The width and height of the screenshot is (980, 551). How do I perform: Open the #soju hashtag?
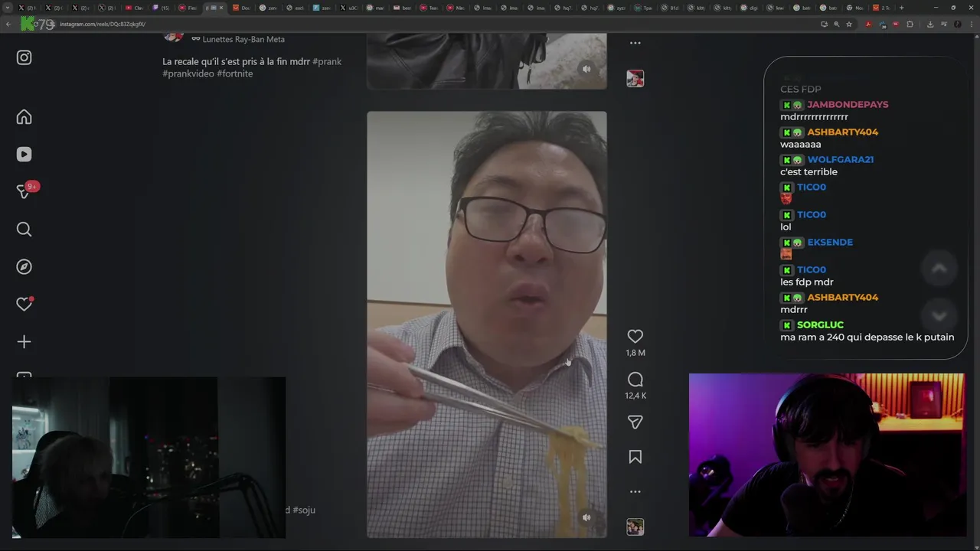point(304,510)
